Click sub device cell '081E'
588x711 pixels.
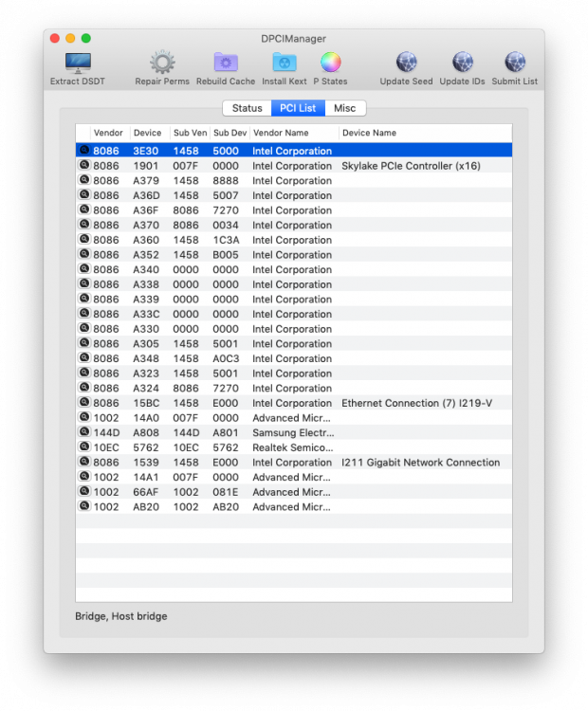[226, 492]
